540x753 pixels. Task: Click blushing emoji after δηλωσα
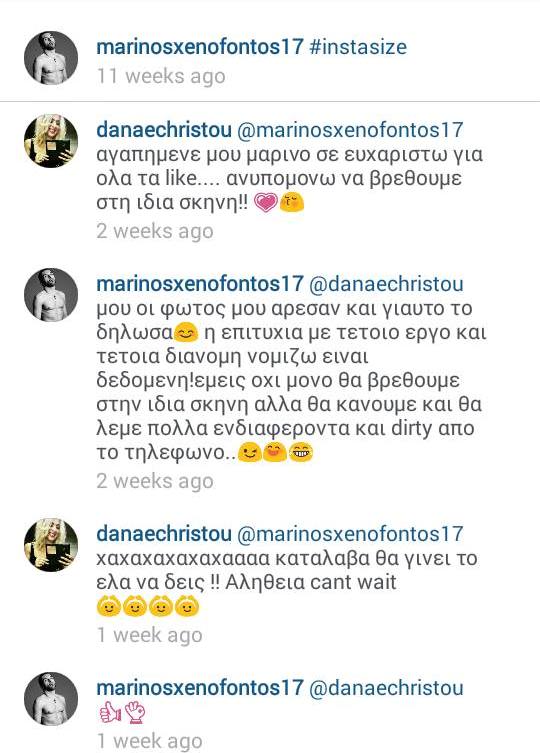185,333
